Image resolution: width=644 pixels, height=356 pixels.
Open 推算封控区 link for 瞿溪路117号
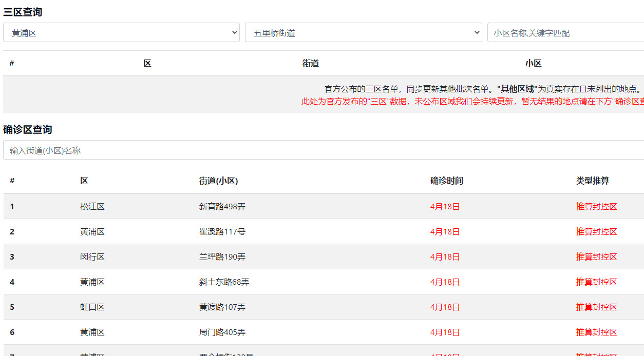596,231
